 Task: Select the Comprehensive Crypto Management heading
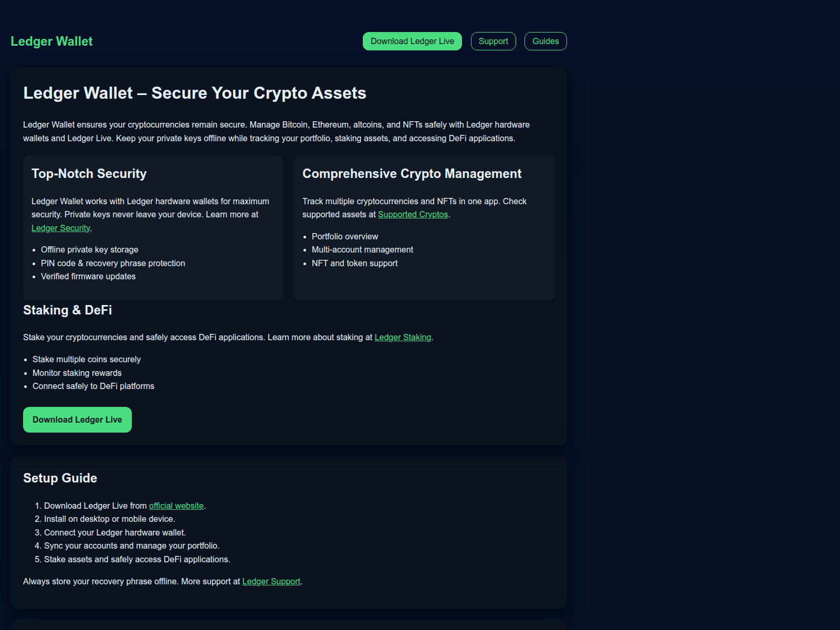point(412,174)
